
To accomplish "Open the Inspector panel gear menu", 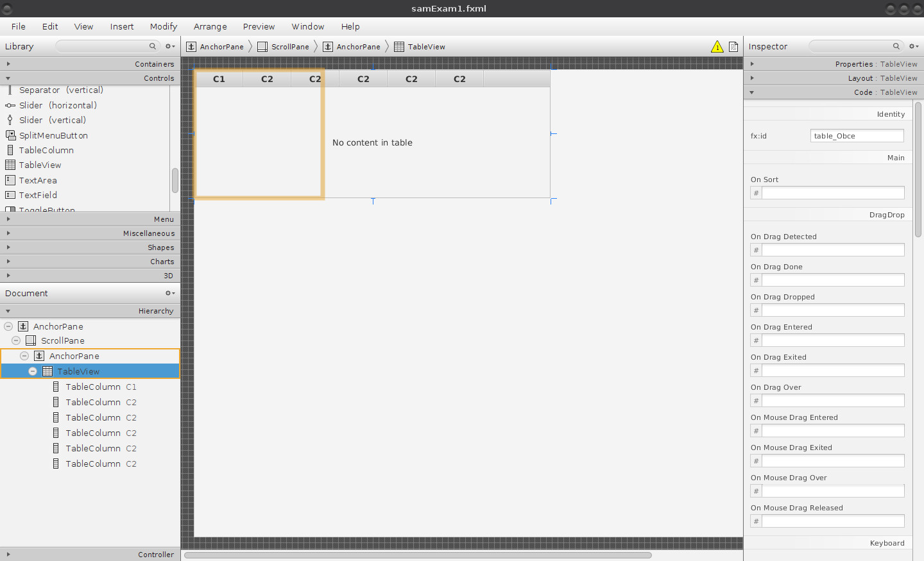I will [x=913, y=46].
